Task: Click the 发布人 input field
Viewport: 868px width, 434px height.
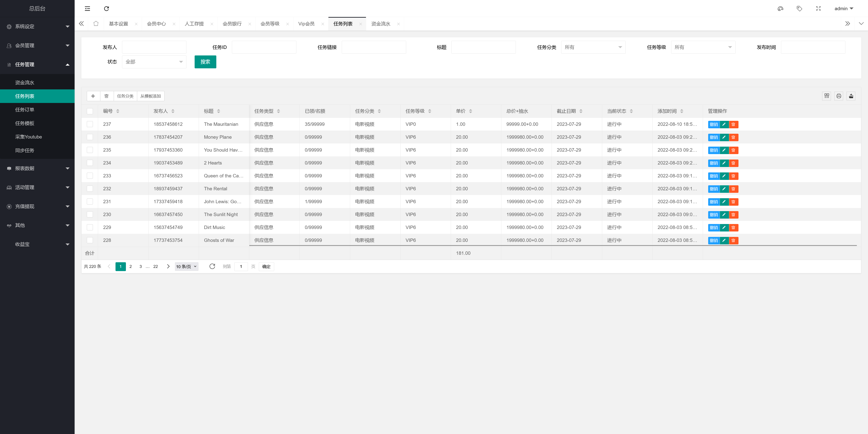Action: (x=154, y=47)
